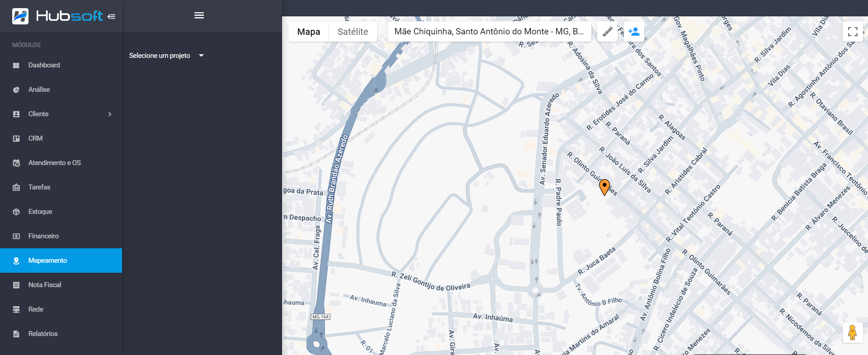Click the Rede server icon
The image size is (868, 355).
tap(16, 309)
